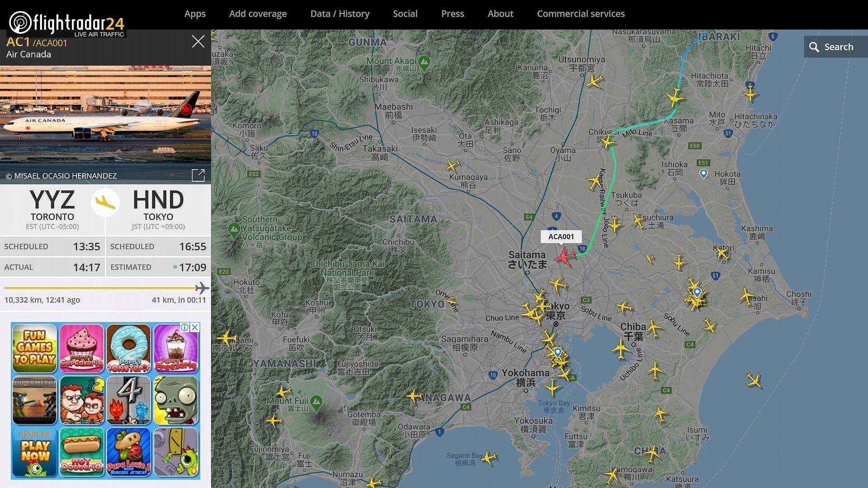The image size is (868, 488).
Task: Click yellow aircraft above Kasama on the blue trail
Action: (675, 98)
